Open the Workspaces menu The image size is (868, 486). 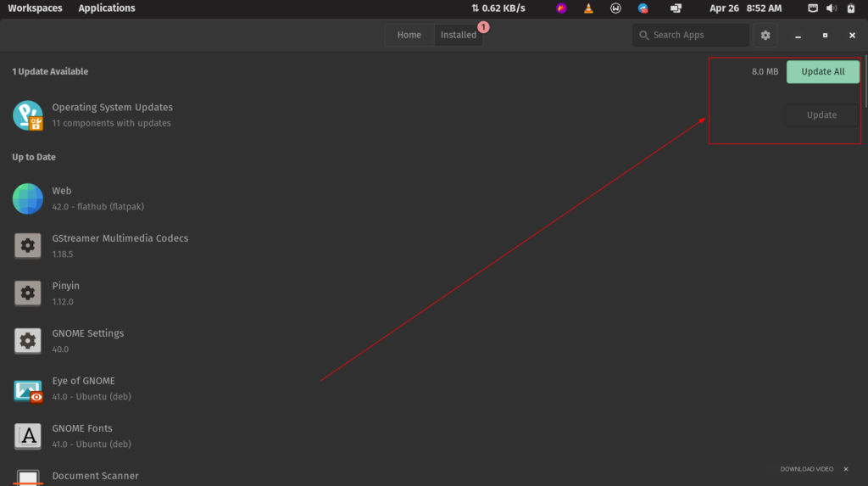click(35, 8)
